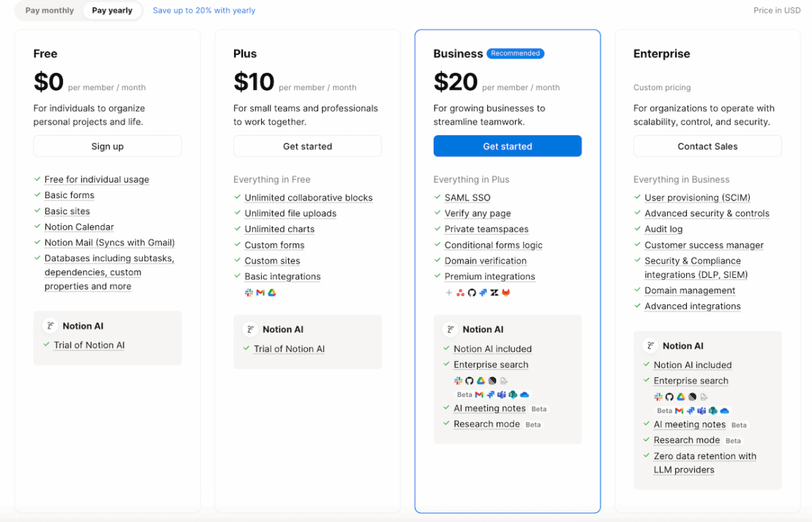Select the OneDrive icon under Enterprise search
Viewport: 812px width, 522px height.
click(524, 393)
